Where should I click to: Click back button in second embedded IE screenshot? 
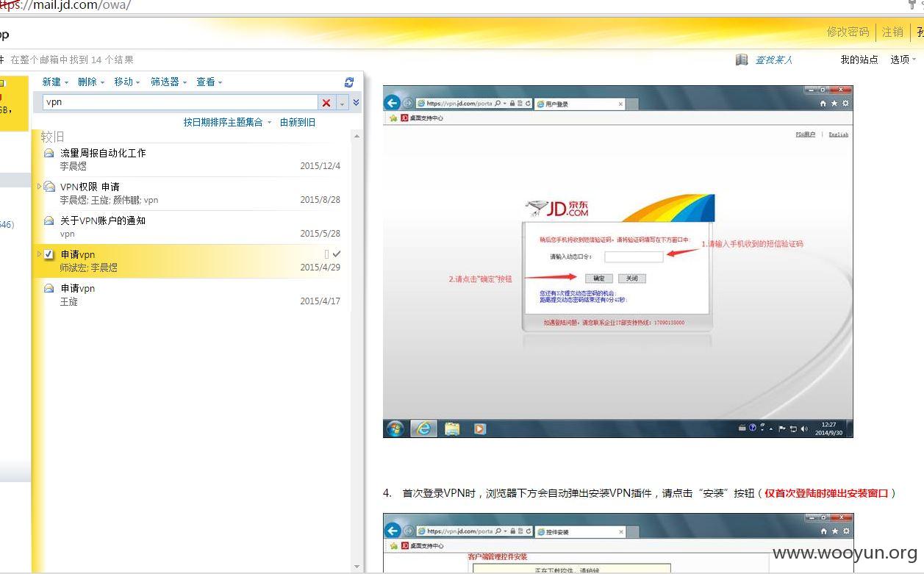pyautogui.click(x=393, y=531)
